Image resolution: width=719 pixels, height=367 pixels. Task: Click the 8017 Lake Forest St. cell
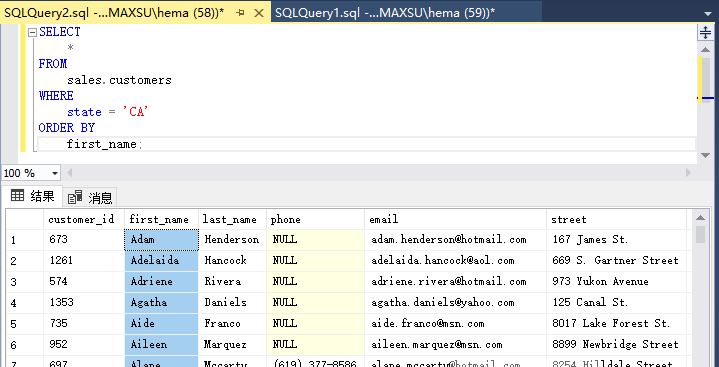click(x=616, y=323)
